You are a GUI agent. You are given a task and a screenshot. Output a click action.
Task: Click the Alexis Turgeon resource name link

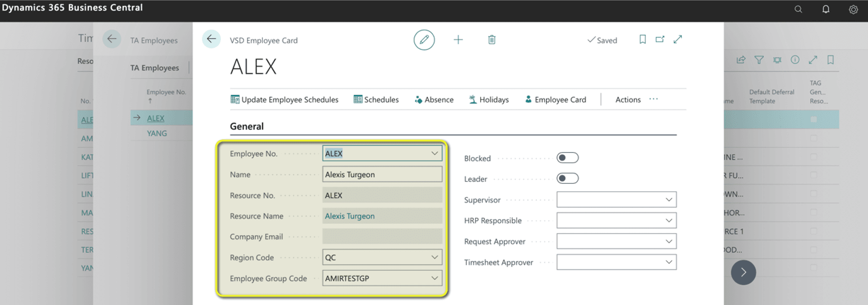point(350,216)
